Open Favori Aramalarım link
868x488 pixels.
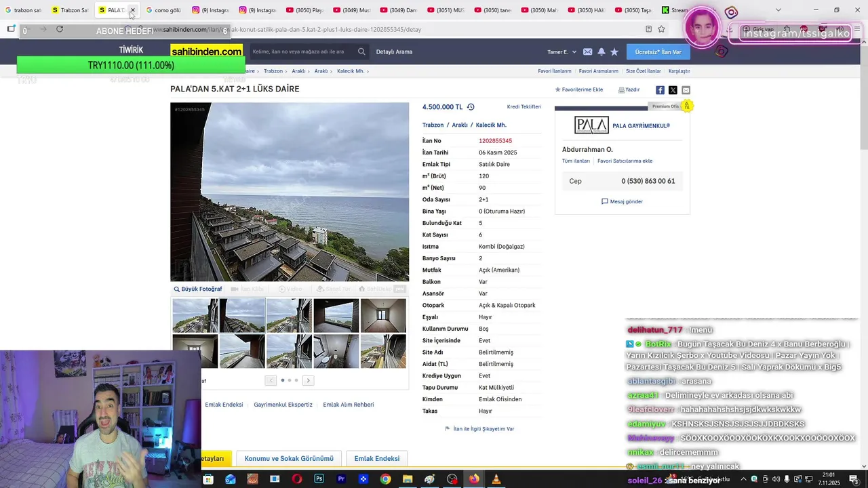coord(599,71)
